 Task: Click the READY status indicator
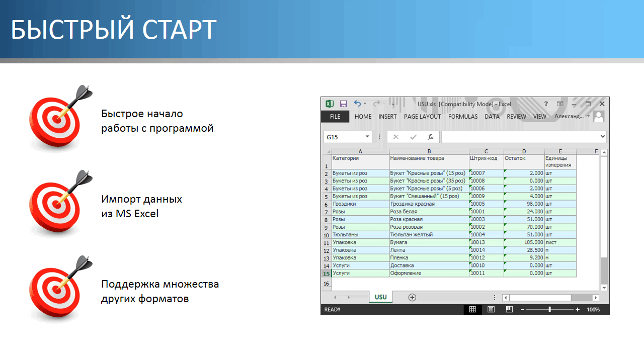pos(333,310)
